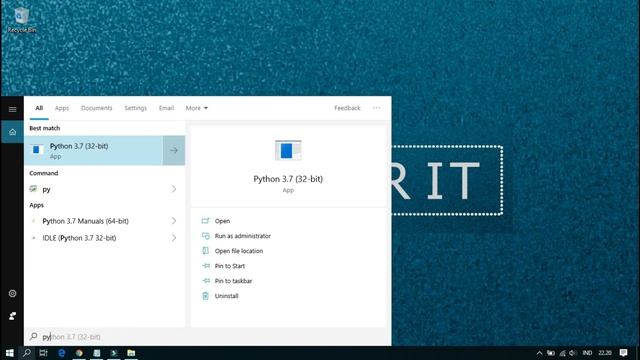
Task: Select Pin to taskbar
Action: pyautogui.click(x=233, y=281)
